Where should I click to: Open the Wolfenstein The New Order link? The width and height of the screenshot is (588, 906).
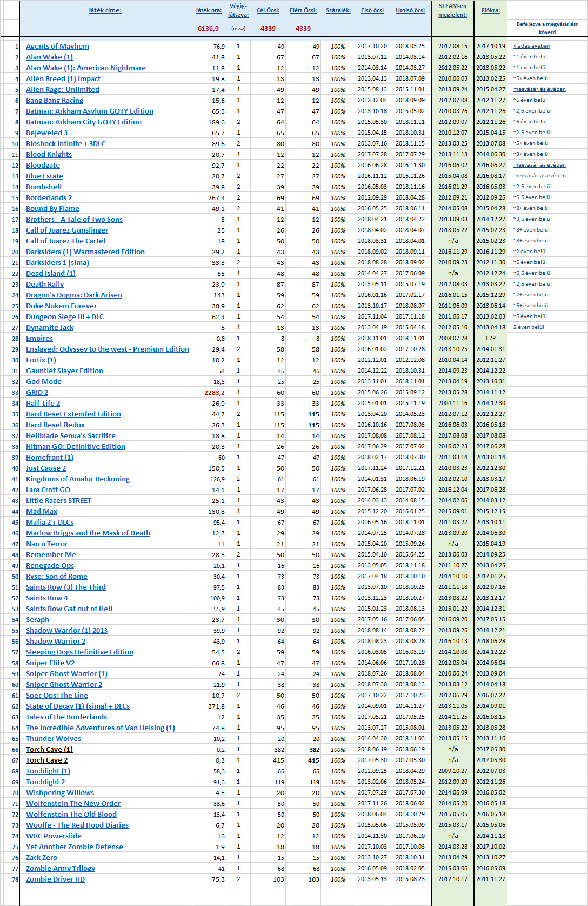point(73,804)
